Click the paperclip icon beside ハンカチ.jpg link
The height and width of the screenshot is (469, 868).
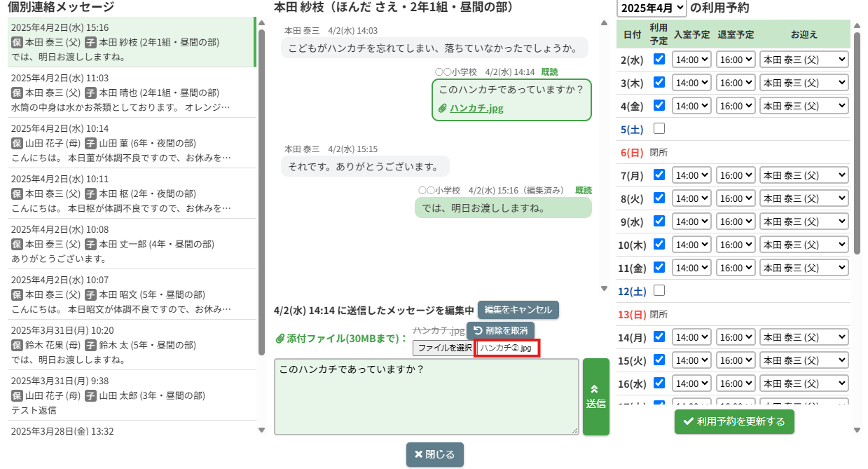442,109
